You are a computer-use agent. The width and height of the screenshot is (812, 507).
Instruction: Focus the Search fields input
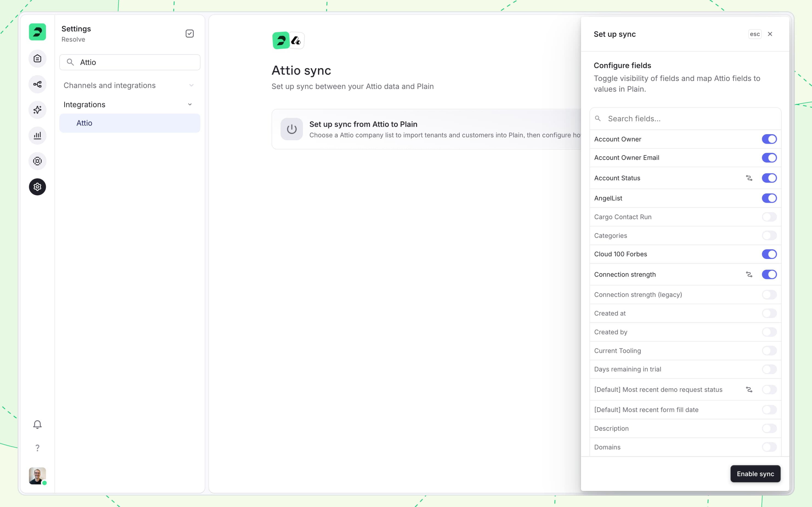coord(685,119)
